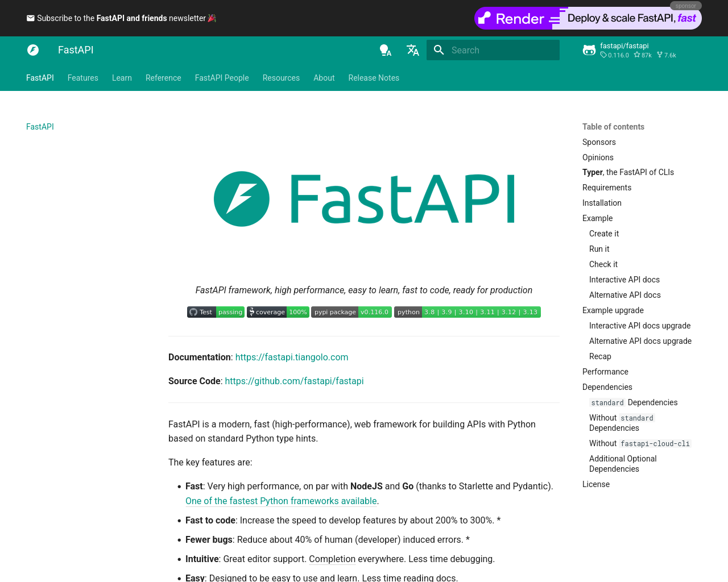728x582 pixels.
Task: Go to Without standard Dependencies entry
Action: pyautogui.click(x=622, y=423)
